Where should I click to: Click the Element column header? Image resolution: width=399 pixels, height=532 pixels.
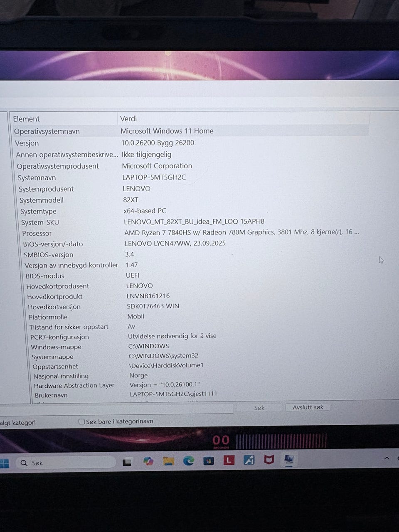(64, 119)
